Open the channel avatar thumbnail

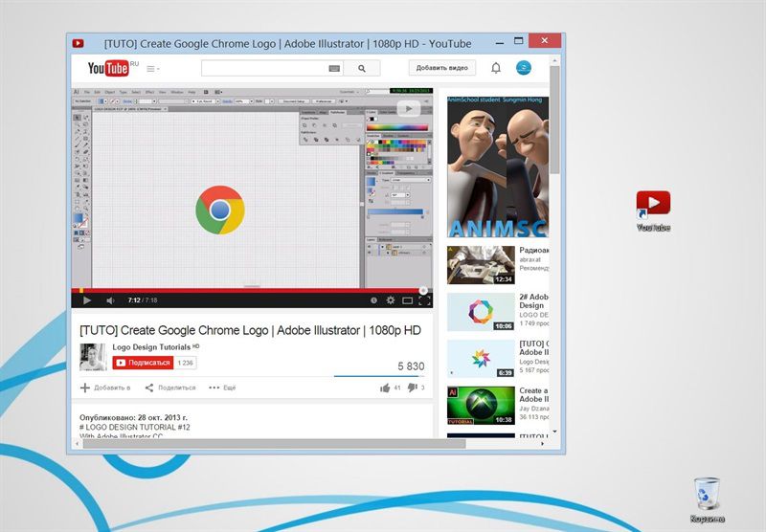click(x=93, y=357)
